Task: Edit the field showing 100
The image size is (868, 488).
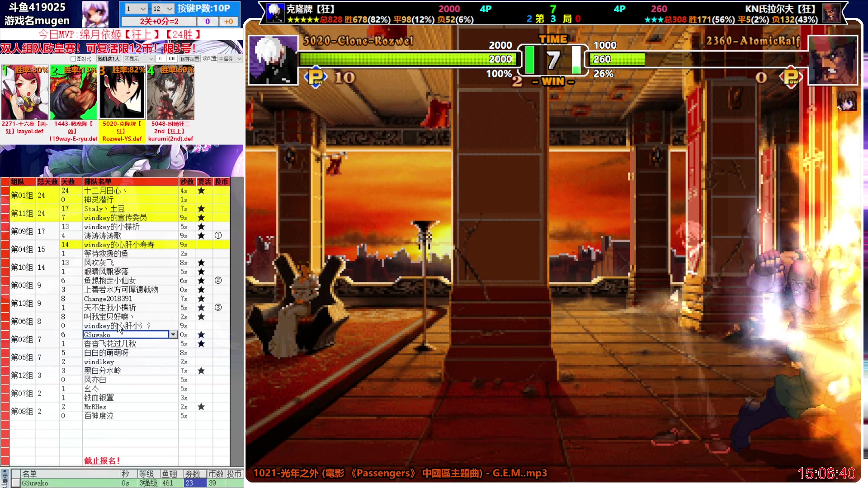Action: pos(172,59)
